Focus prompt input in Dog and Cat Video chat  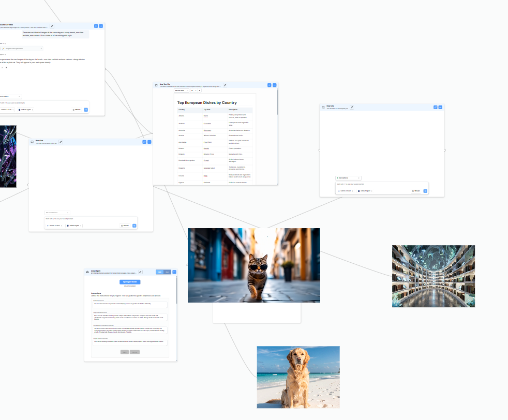[x=44, y=103]
